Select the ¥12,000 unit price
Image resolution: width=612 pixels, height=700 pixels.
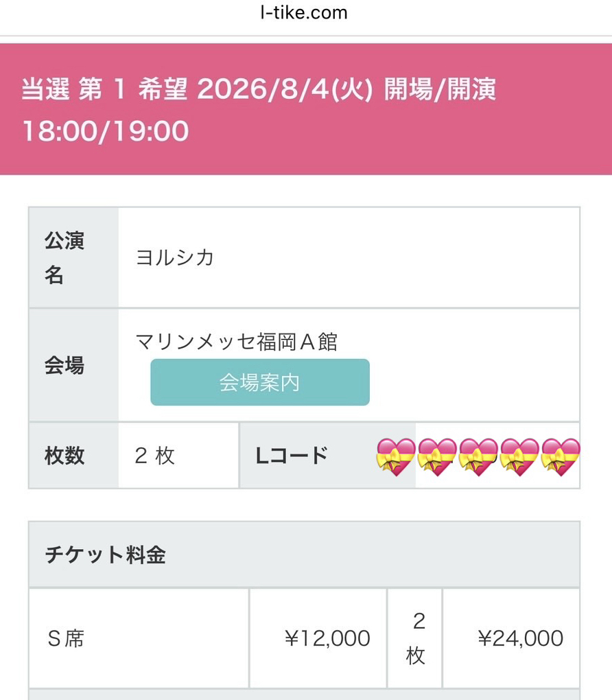point(327,639)
